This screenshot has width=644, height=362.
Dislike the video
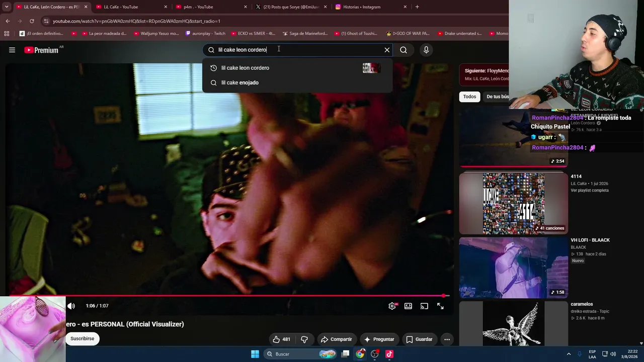[x=304, y=339]
